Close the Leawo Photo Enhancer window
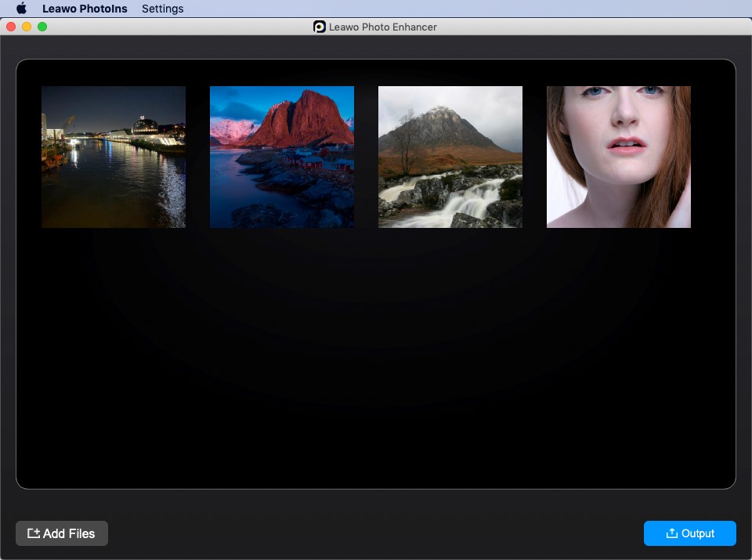This screenshot has height=560, width=752. (x=11, y=27)
